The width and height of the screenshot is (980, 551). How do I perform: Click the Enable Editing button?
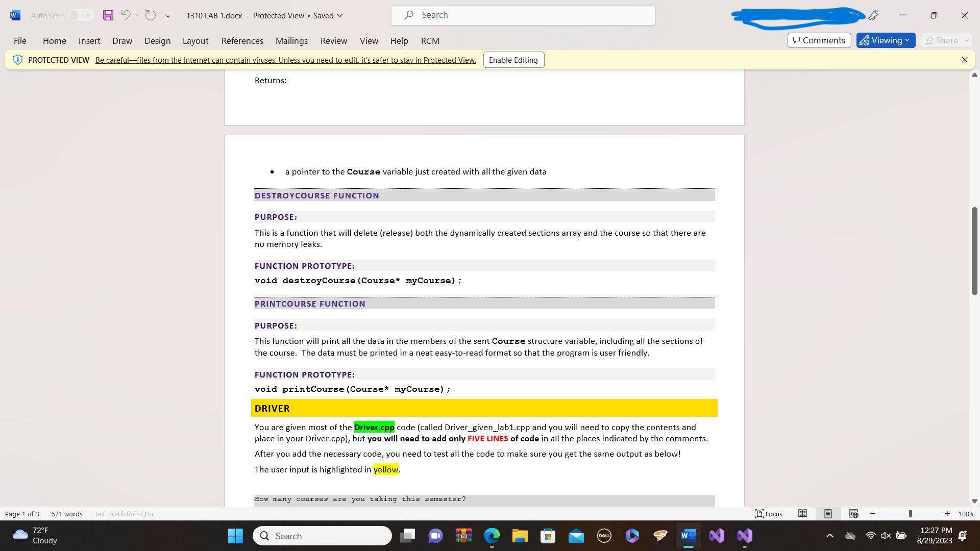(513, 60)
